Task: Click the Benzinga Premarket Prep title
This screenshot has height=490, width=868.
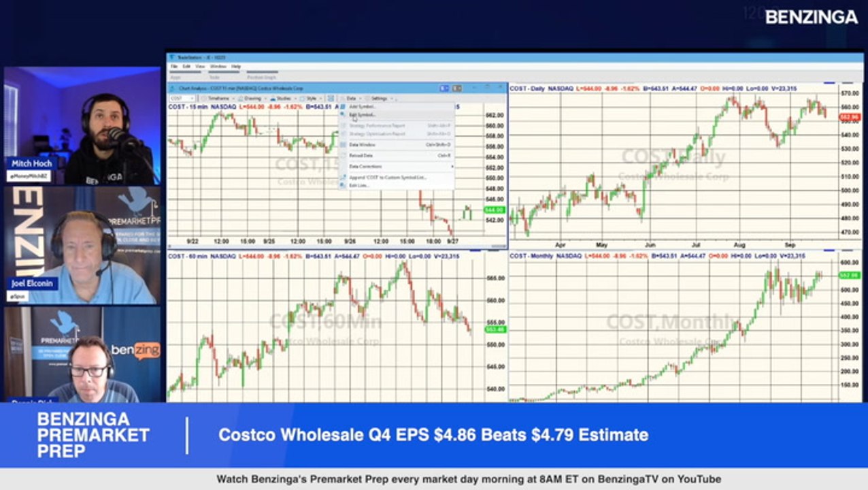Action: [x=93, y=435]
